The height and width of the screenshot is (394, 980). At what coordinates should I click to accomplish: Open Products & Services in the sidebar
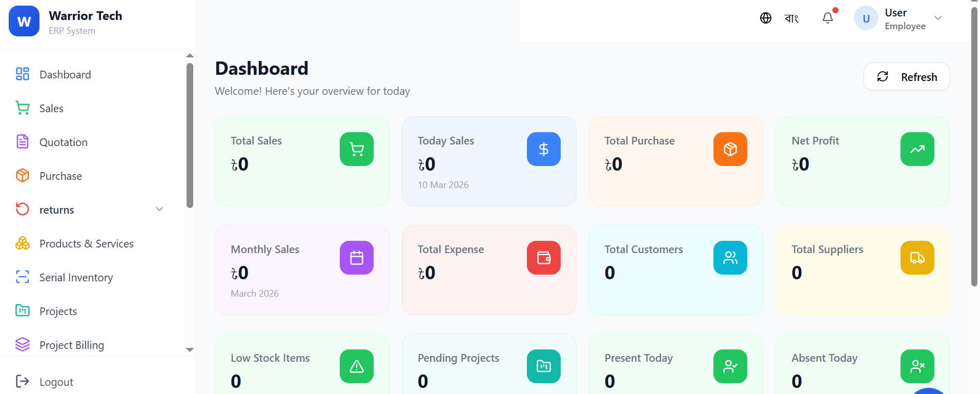92,243
